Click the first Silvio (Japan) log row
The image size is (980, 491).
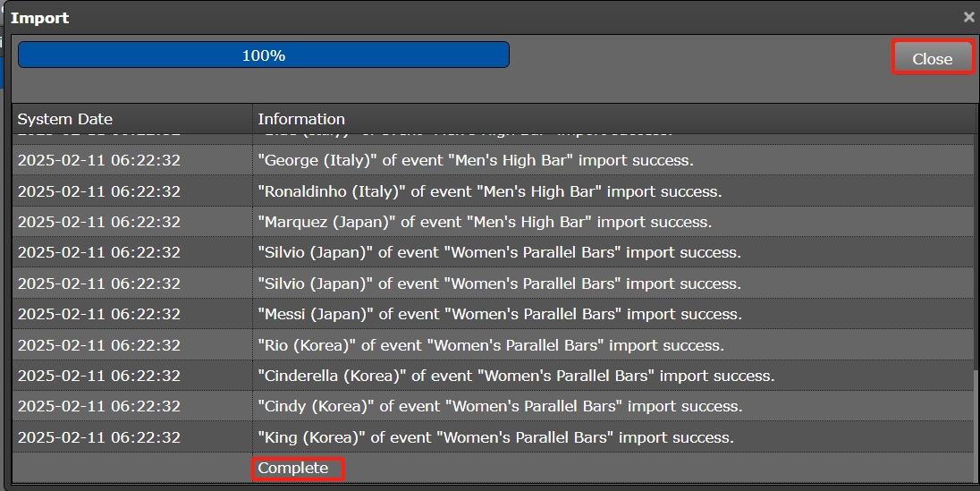pyautogui.click(x=499, y=253)
